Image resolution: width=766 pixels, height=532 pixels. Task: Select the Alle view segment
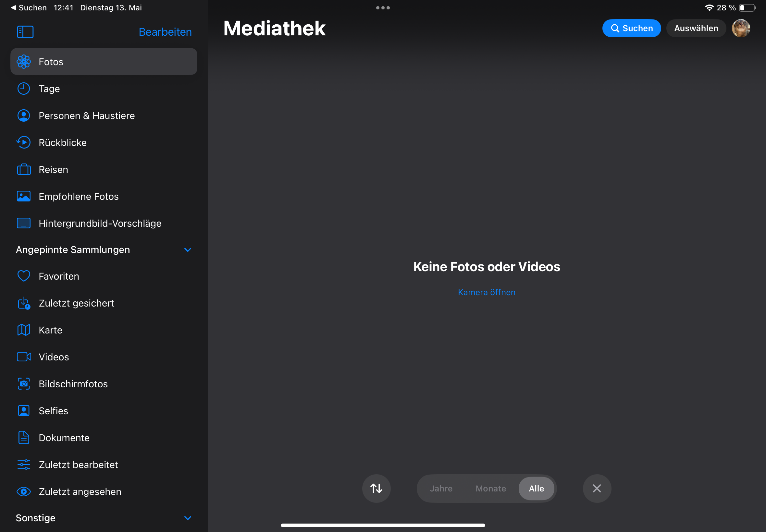tap(536, 488)
